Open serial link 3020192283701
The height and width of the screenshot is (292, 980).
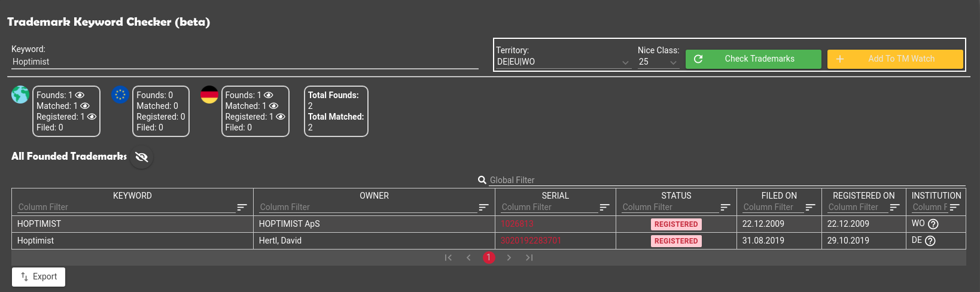tap(531, 241)
